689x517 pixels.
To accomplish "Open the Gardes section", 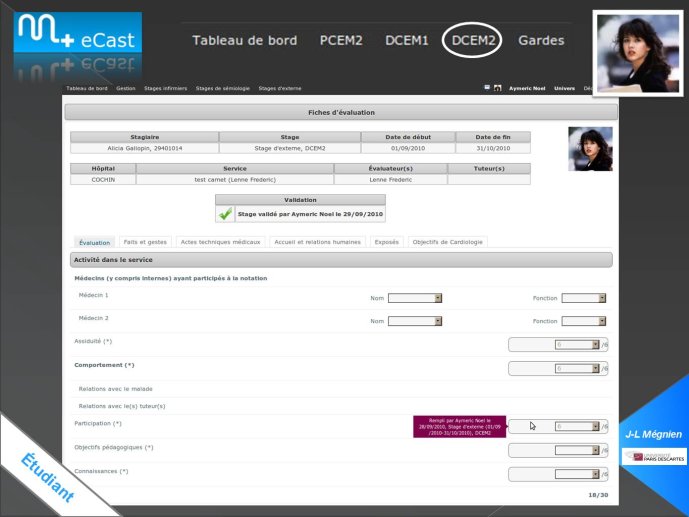I will click(541, 40).
